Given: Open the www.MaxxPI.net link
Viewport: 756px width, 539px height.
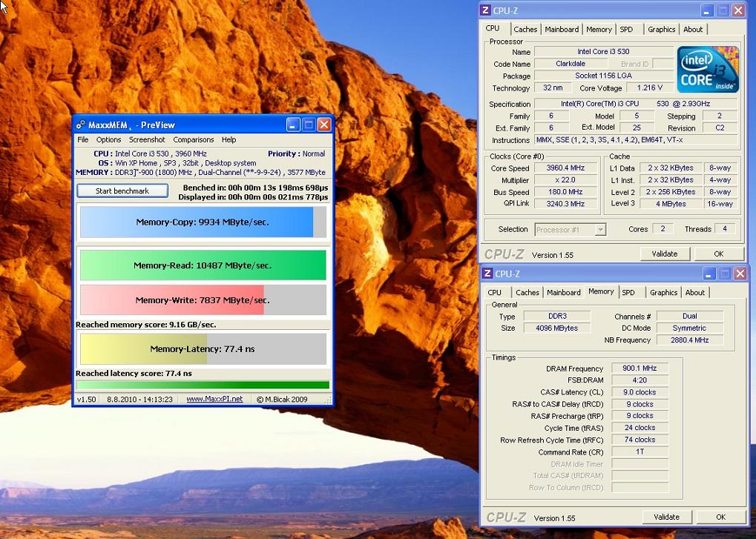Looking at the screenshot, I should (x=214, y=400).
